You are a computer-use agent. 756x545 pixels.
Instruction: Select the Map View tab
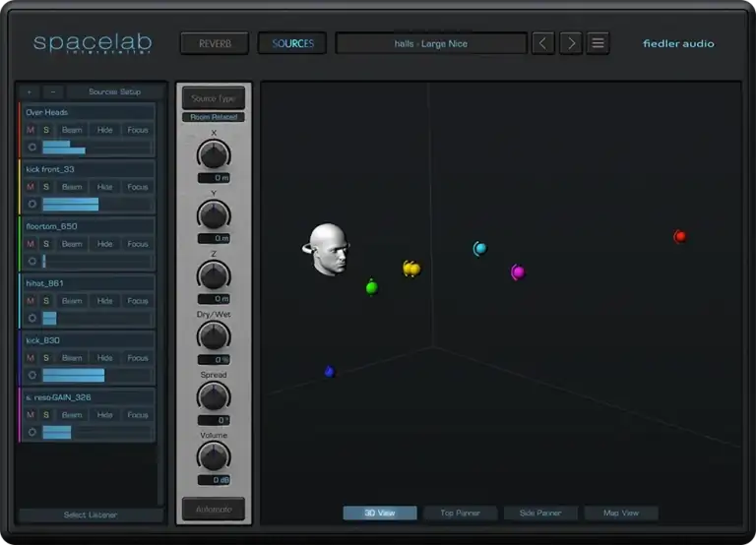click(621, 513)
